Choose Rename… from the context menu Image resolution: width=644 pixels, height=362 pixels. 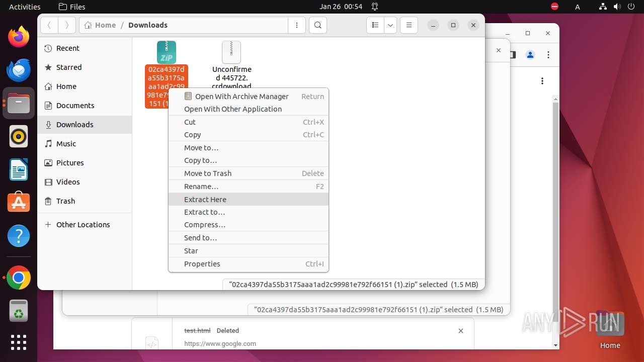coord(249,187)
